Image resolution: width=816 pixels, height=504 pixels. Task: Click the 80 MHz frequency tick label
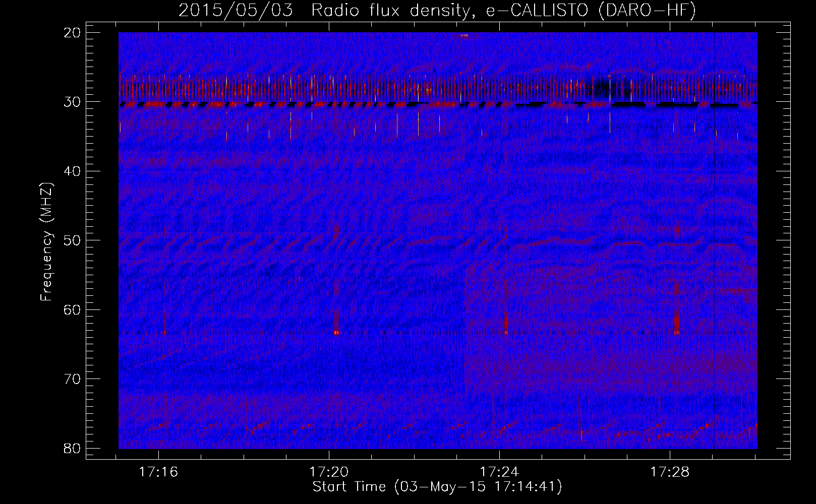pos(73,448)
